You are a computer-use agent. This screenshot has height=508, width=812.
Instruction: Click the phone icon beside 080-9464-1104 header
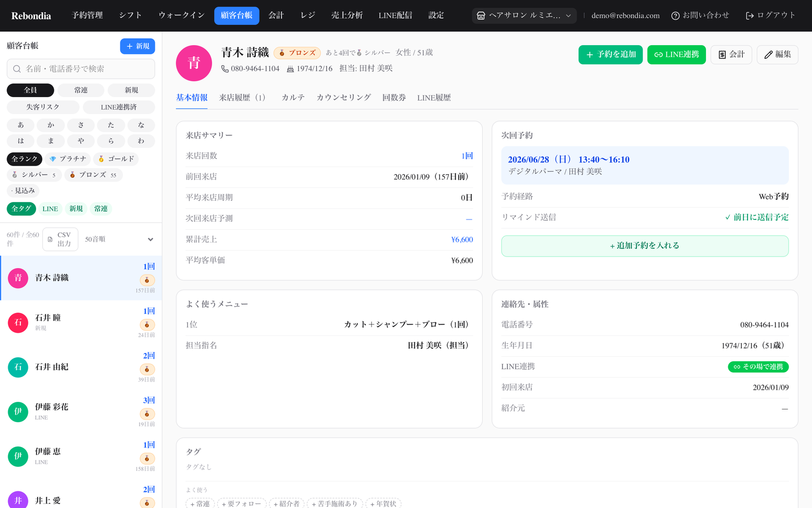tap(225, 69)
